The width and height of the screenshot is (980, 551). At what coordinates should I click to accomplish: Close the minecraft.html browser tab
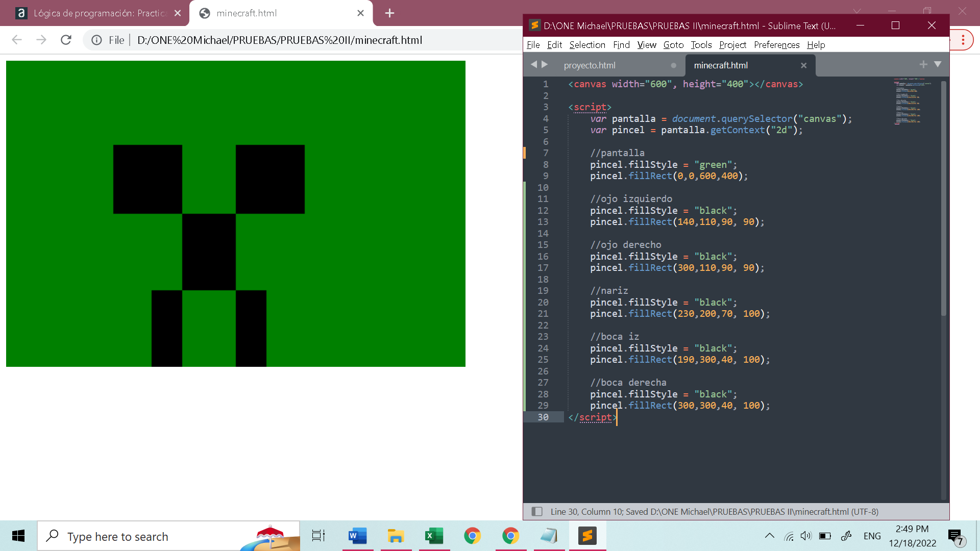coord(360,13)
